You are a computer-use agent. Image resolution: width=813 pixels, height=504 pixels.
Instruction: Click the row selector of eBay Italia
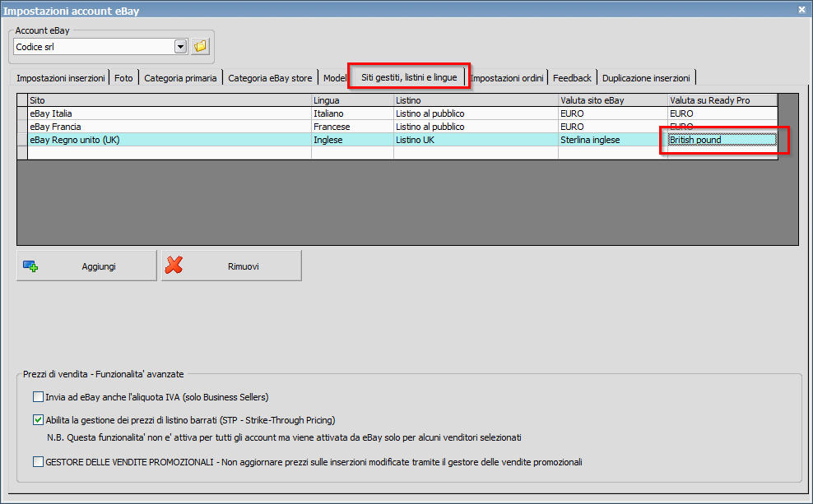pyautogui.click(x=22, y=113)
